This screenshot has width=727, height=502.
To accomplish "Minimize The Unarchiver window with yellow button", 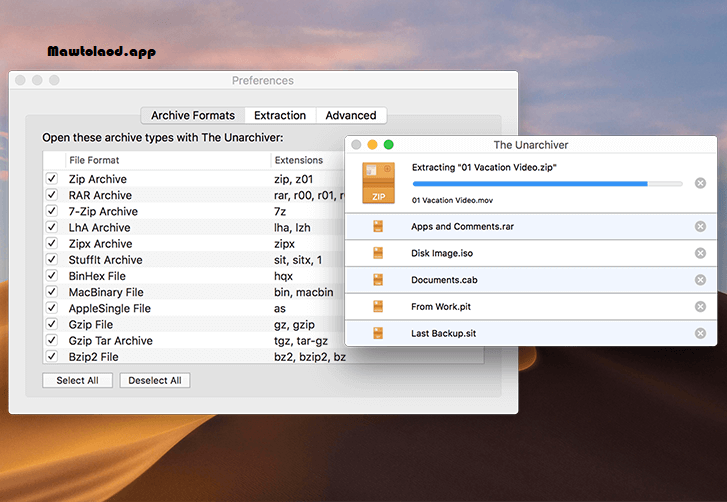I will (x=372, y=145).
